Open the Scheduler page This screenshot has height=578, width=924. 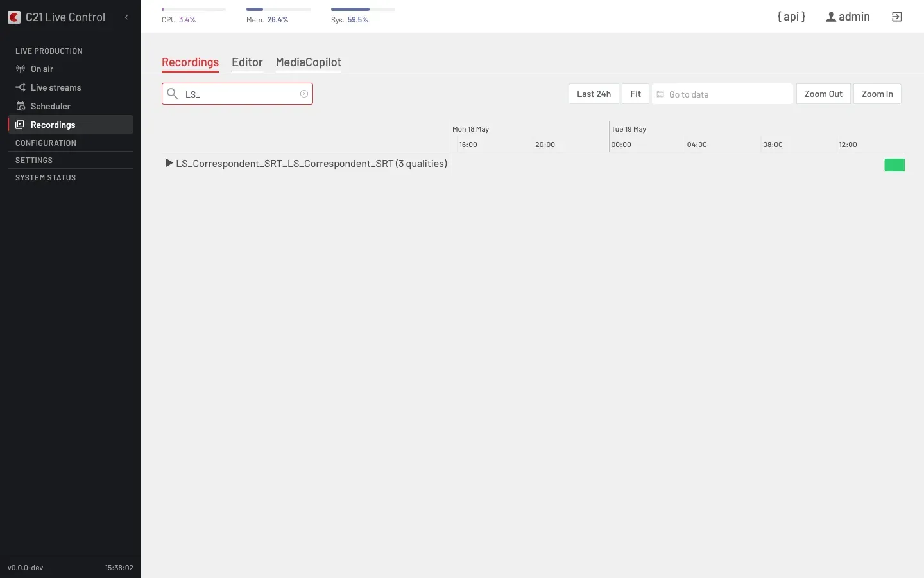[71, 106]
